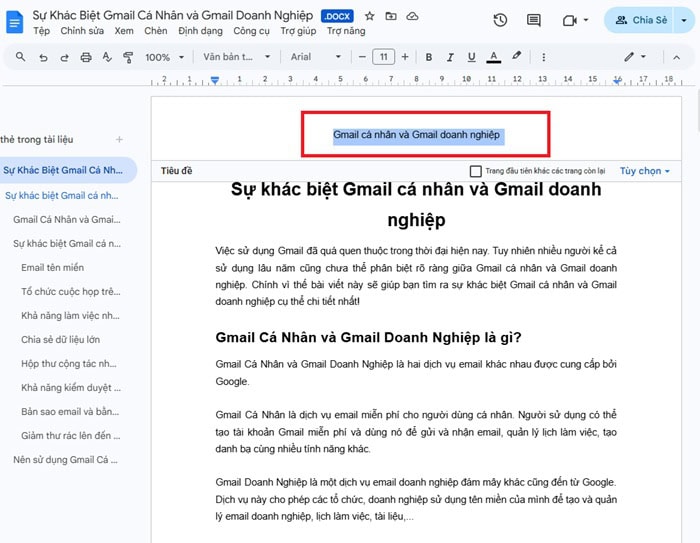Click the undo arrow in toolbar

[x=43, y=57]
